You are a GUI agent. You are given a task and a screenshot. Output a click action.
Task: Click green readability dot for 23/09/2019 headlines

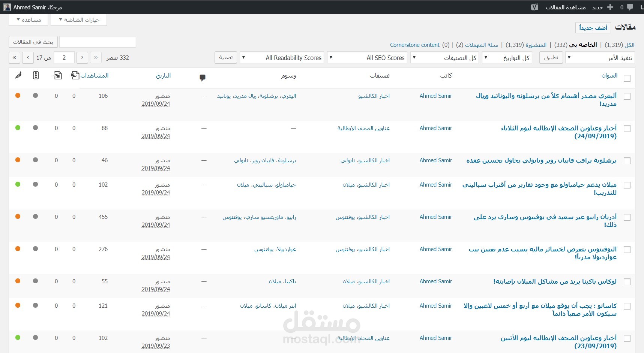[18, 338]
